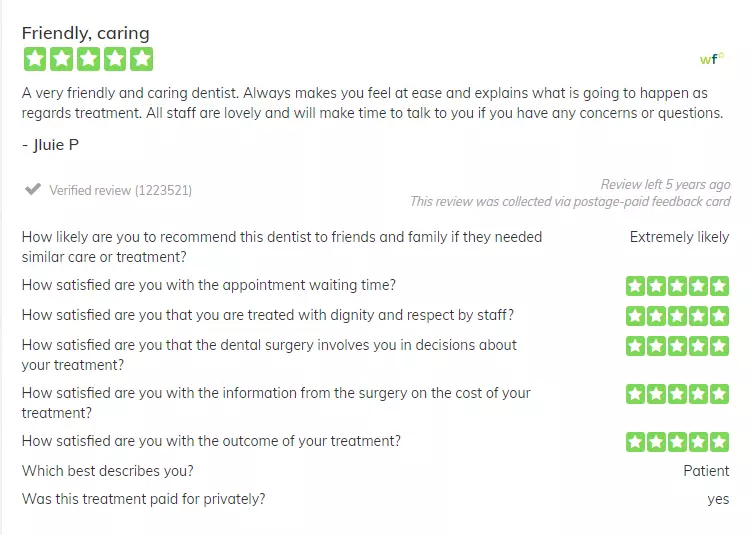Click the 'Patient' answer text
The height and width of the screenshot is (535, 750).
coord(706,471)
